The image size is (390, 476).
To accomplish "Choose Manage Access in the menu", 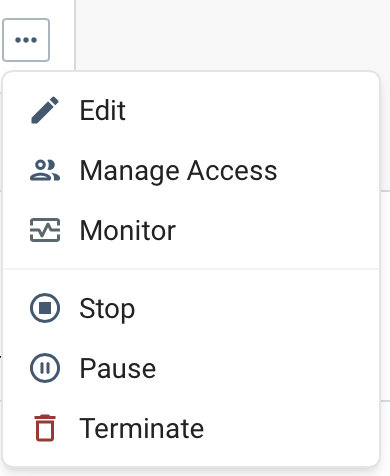I will [x=191, y=170].
